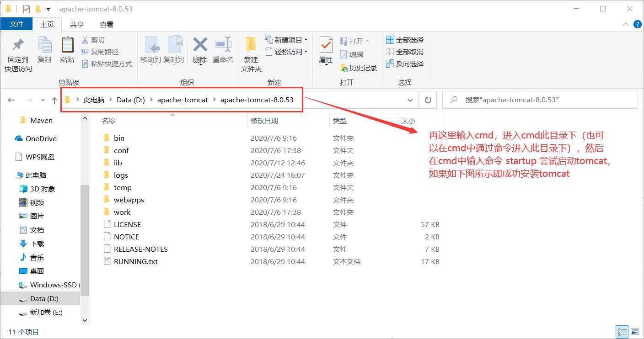Image resolution: width=644 pixels, height=339 pixels.
Task: Click Properties checkmark in title bar quick access
Action: (27, 9)
